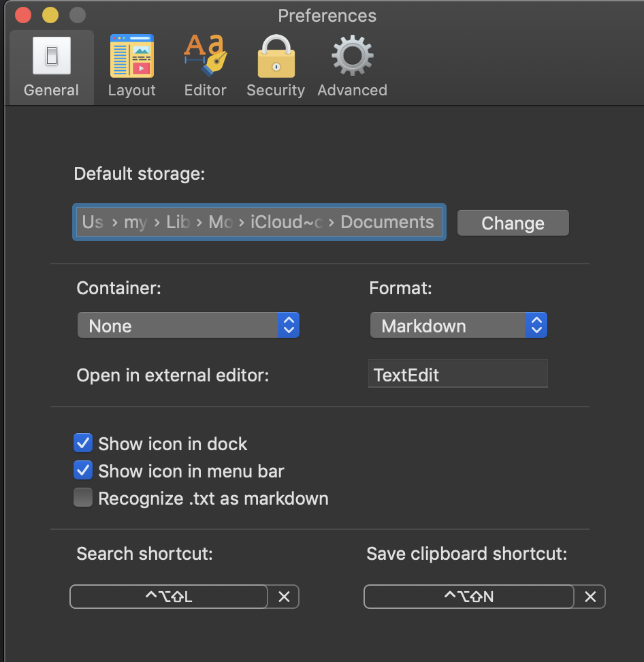
Task: Enable Recognize .txt as markdown checkbox
Action: (83, 497)
